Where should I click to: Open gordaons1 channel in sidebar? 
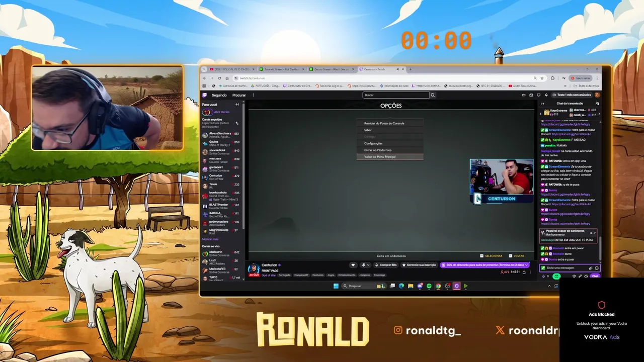(221, 169)
